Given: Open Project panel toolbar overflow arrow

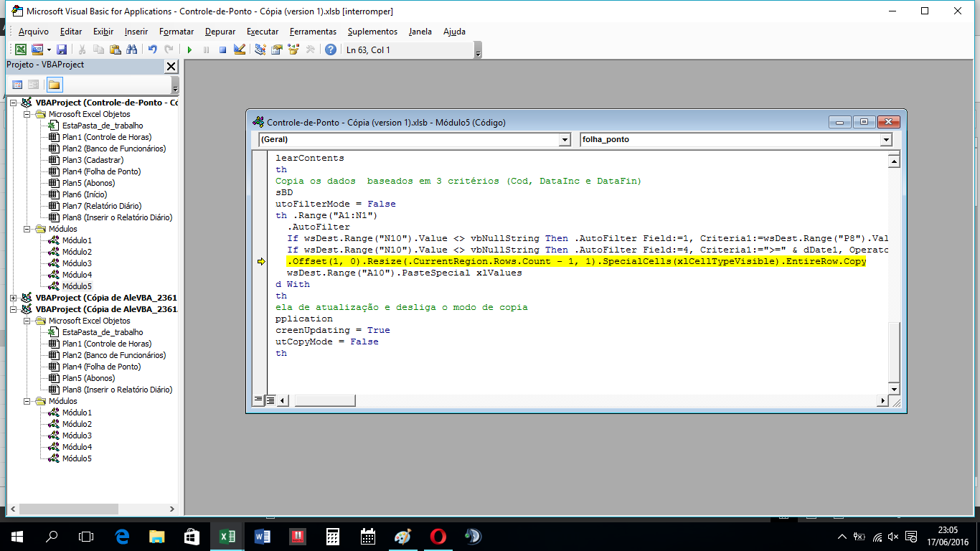Looking at the screenshot, I should [175, 85].
